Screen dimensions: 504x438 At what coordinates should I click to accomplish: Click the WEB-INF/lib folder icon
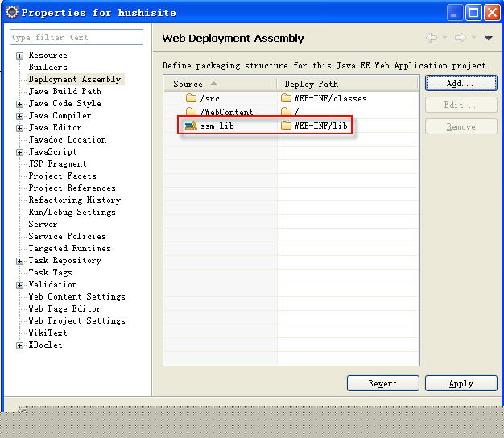pyautogui.click(x=286, y=126)
